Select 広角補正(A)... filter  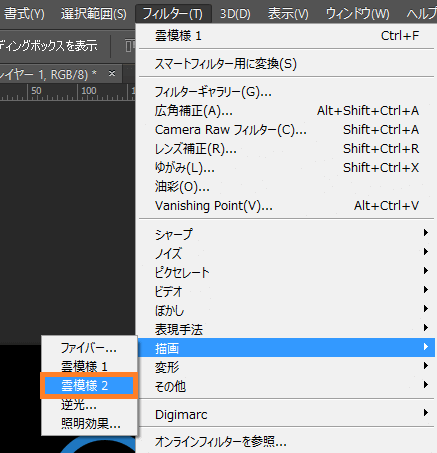287,111
